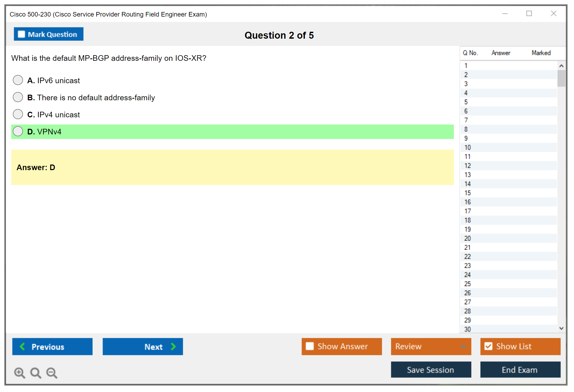Check the Mark Question checkbox

pyautogui.click(x=21, y=34)
